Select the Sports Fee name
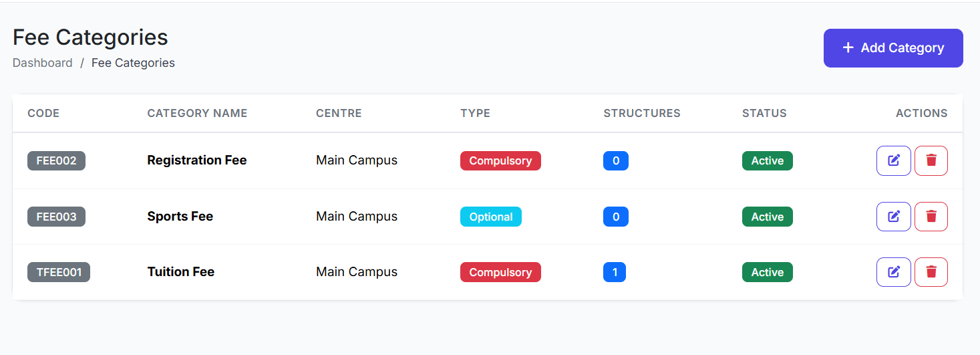The width and height of the screenshot is (980, 355). tap(180, 217)
